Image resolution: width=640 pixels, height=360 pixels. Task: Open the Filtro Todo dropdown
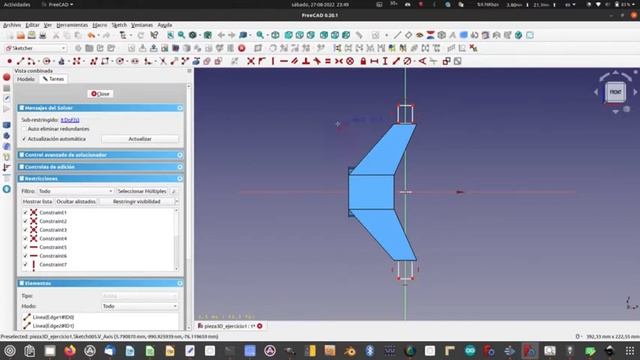(x=76, y=191)
